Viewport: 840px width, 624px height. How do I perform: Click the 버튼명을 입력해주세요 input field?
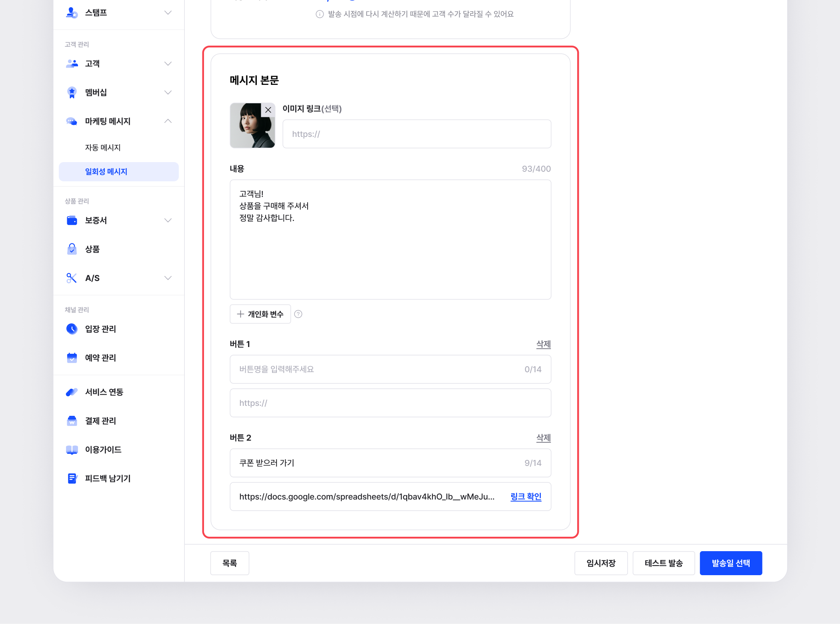[x=376, y=369]
